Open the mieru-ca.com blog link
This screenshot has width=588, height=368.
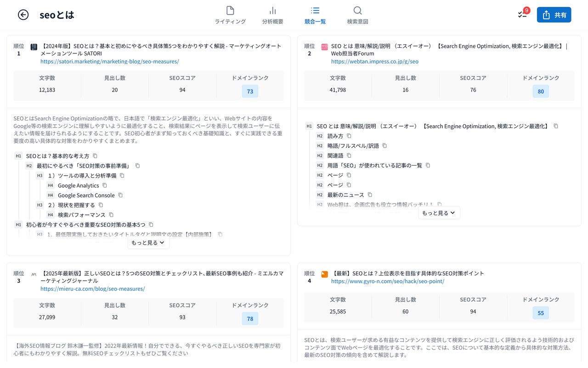(x=92, y=289)
